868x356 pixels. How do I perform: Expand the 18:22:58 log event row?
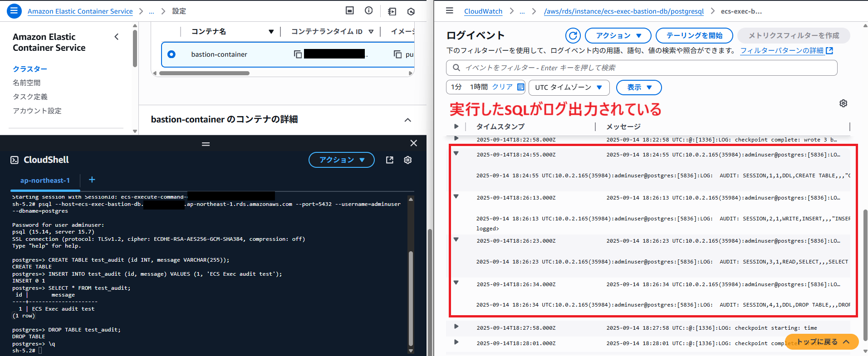click(456, 138)
